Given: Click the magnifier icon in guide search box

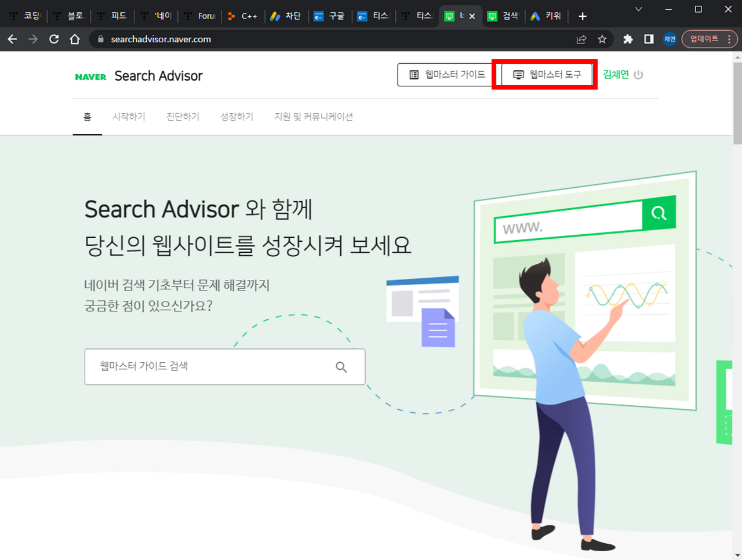Looking at the screenshot, I should (x=341, y=366).
